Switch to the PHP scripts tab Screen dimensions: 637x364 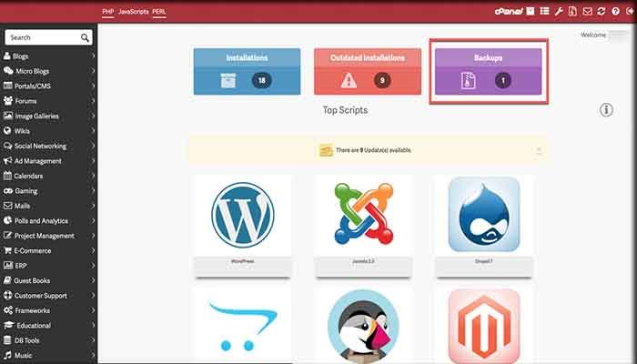coord(107,12)
